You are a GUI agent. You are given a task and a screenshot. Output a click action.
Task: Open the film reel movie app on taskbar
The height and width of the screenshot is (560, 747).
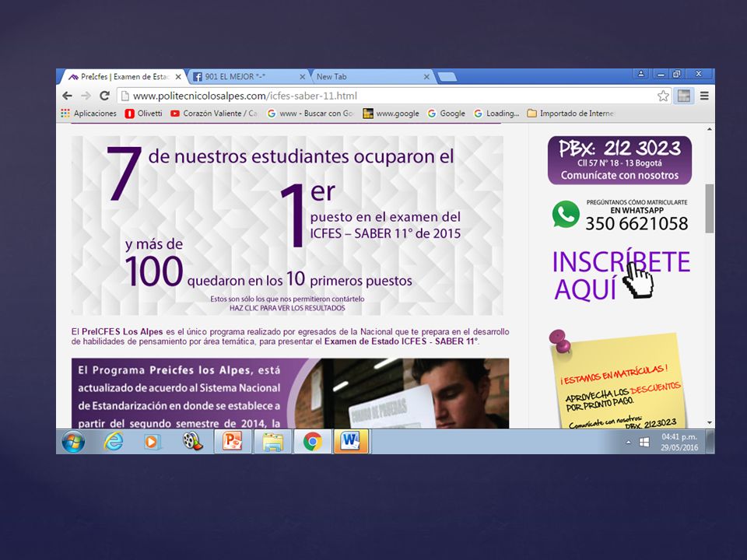tap(192, 442)
